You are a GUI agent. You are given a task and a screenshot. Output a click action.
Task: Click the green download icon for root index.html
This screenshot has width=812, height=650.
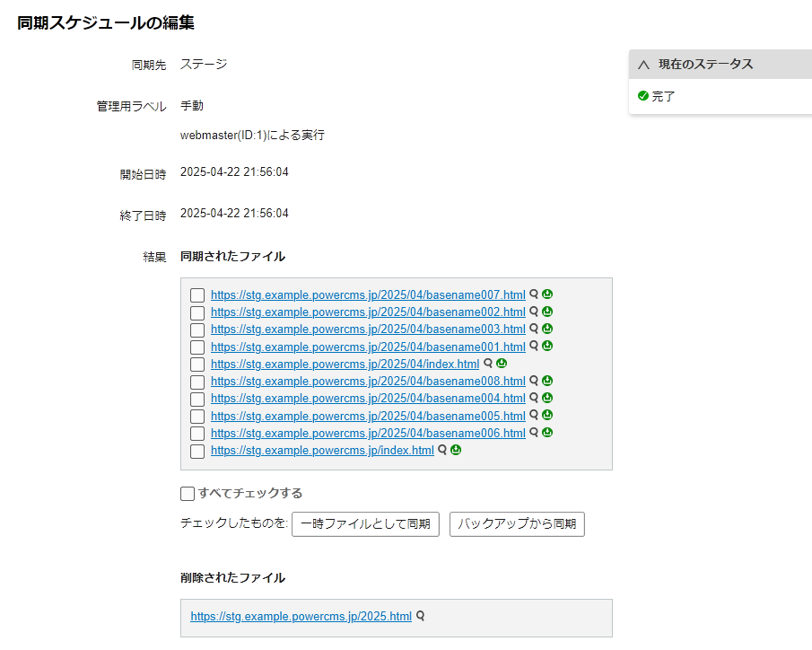click(456, 450)
